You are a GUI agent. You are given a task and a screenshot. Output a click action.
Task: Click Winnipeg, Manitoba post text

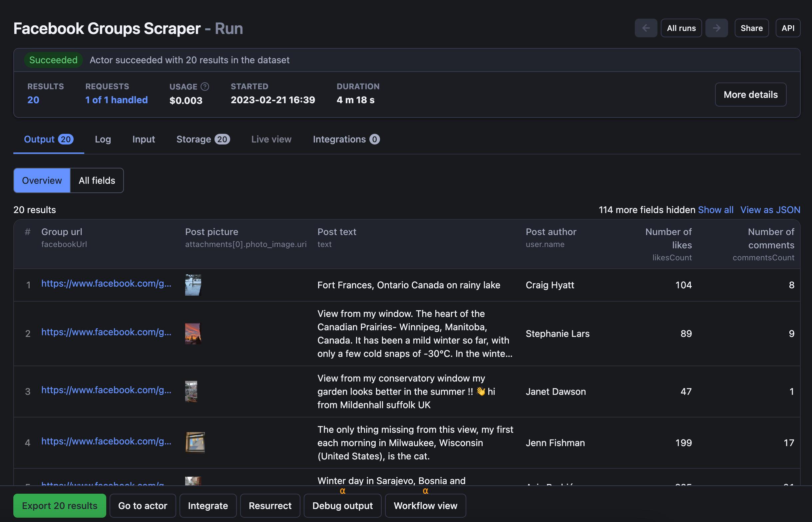[x=415, y=334]
